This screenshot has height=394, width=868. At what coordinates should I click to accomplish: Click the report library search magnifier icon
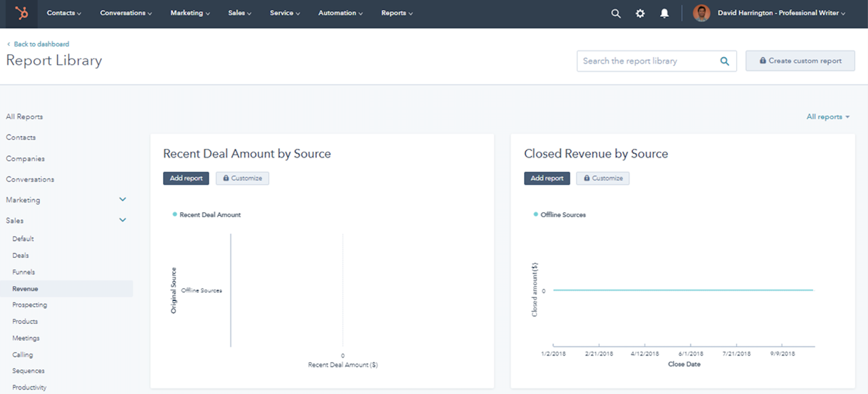pyautogui.click(x=724, y=61)
